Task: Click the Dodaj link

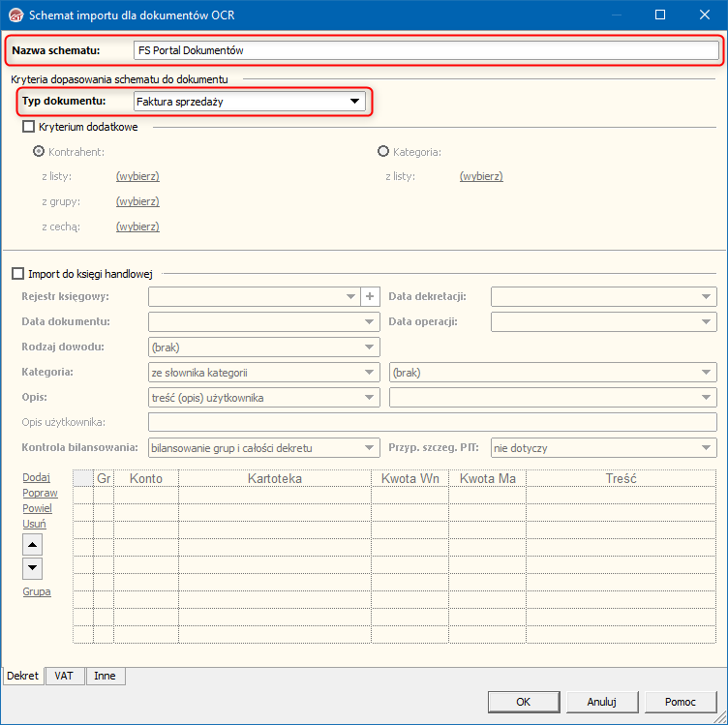Action: pos(36,477)
